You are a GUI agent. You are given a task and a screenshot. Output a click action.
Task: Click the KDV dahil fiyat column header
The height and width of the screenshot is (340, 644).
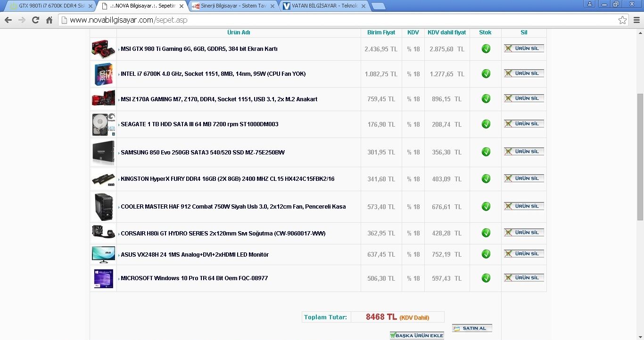[446, 32]
